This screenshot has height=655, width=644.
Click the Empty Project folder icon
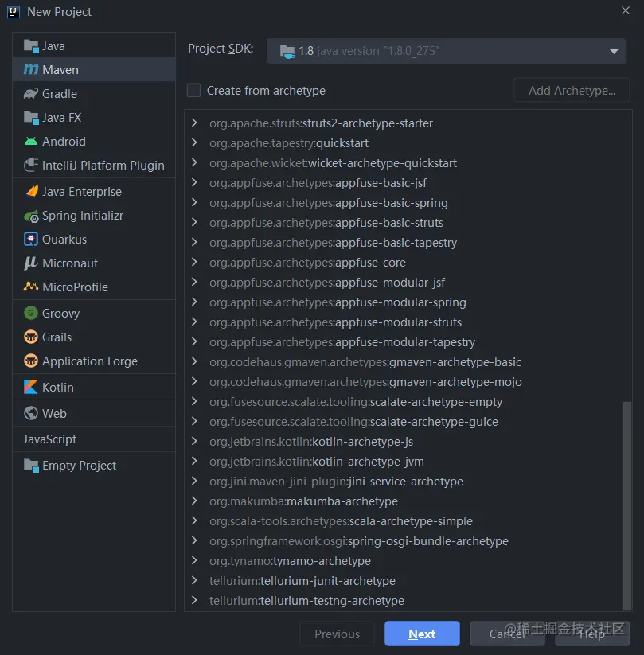pyautogui.click(x=31, y=466)
